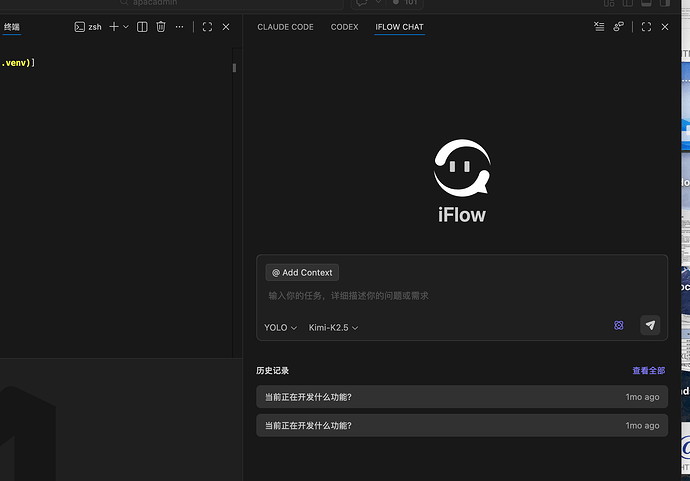Select the 终端 panel tab
This screenshot has height=481, width=690.
pyautogui.click(x=12, y=27)
